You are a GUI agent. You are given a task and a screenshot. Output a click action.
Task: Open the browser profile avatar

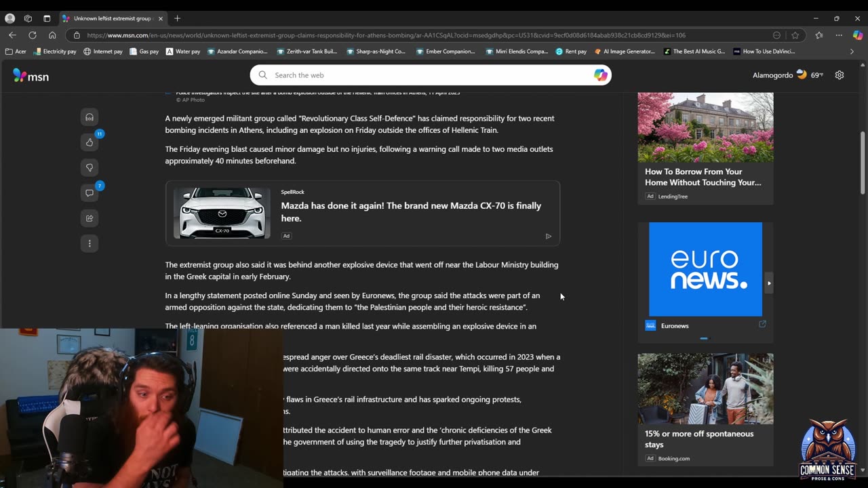[9, 18]
